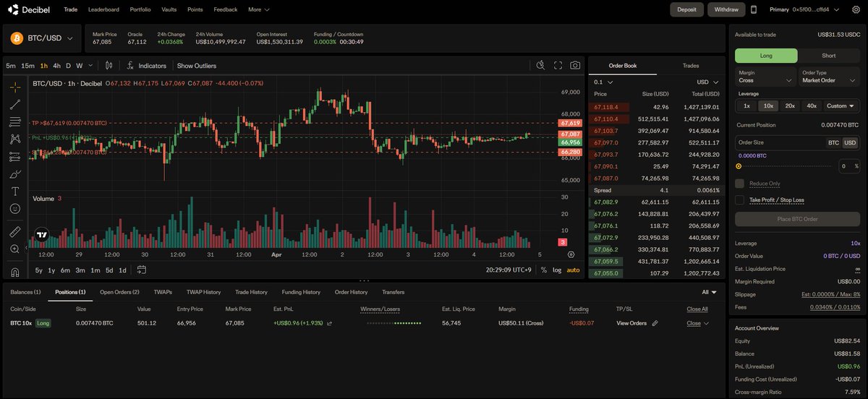
Task: Open the Open Orders (2) tab
Action: pos(119,292)
